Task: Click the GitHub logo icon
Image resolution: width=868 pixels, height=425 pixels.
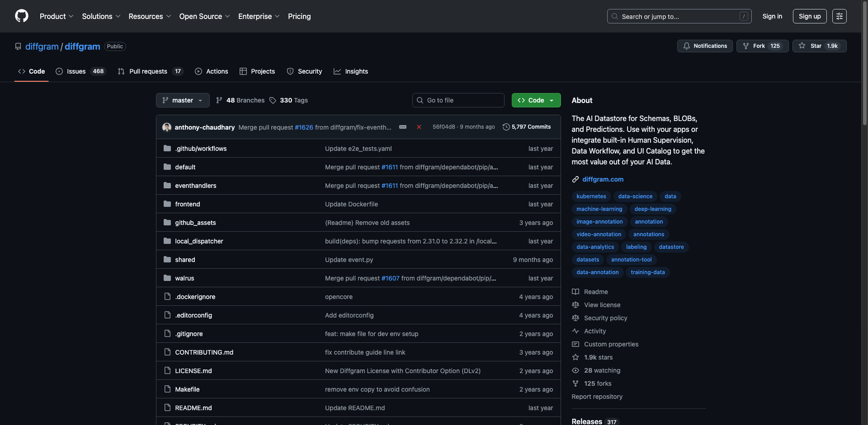Action: [x=22, y=16]
